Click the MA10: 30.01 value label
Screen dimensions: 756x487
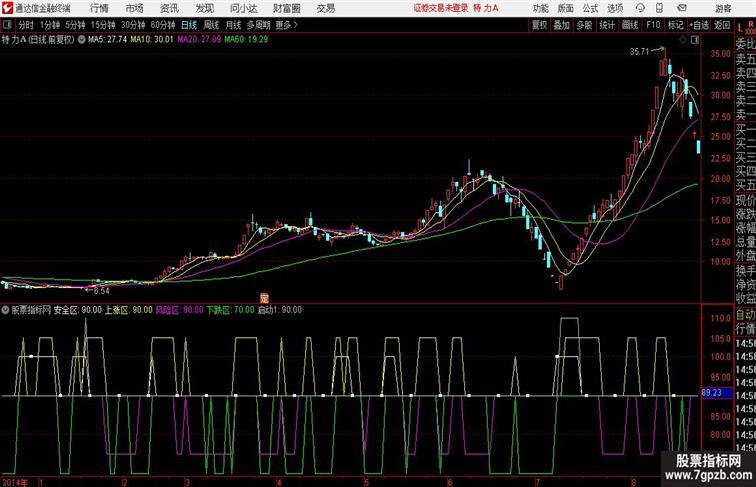pyautogui.click(x=151, y=40)
